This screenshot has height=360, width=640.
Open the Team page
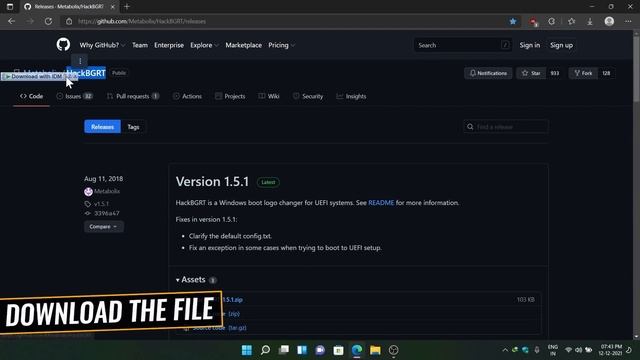point(140,45)
